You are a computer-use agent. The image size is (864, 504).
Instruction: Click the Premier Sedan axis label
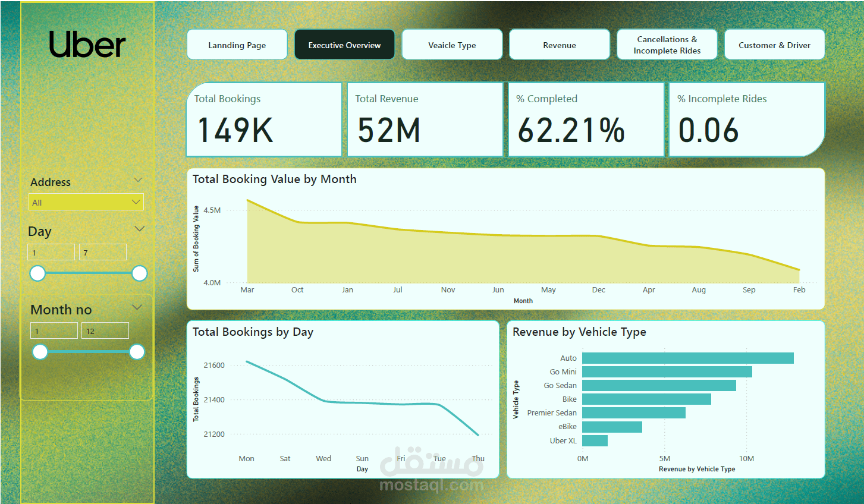(552, 412)
